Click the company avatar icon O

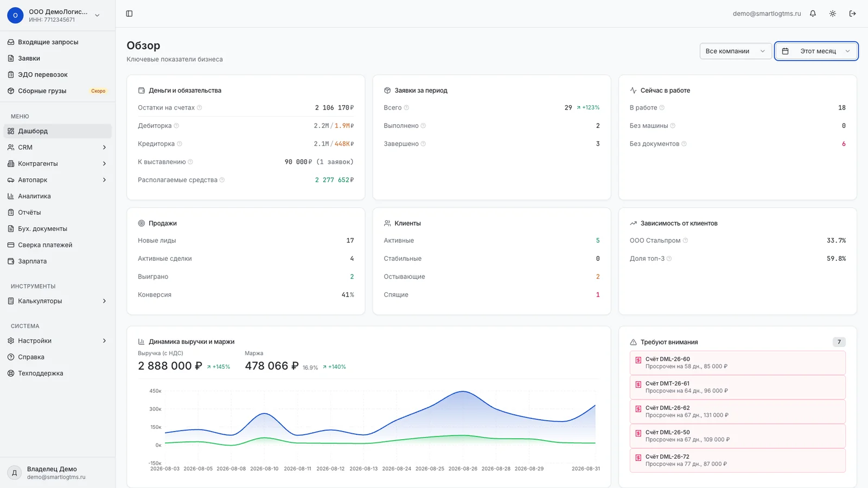15,15
